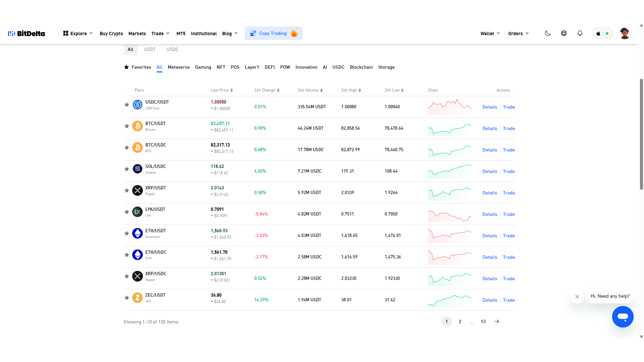Click the ZEC/USDT Zcash icon

click(x=138, y=298)
